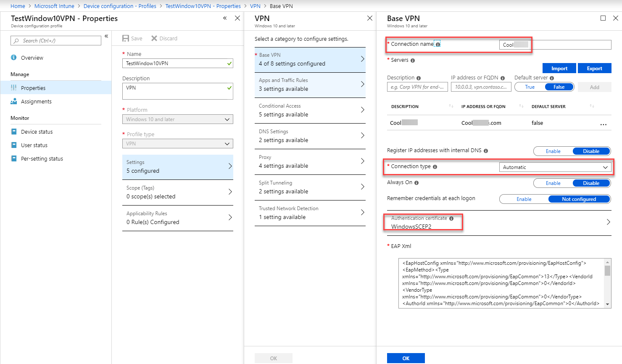
Task: Click info icon for Register IP addresses
Action: [x=486, y=151]
